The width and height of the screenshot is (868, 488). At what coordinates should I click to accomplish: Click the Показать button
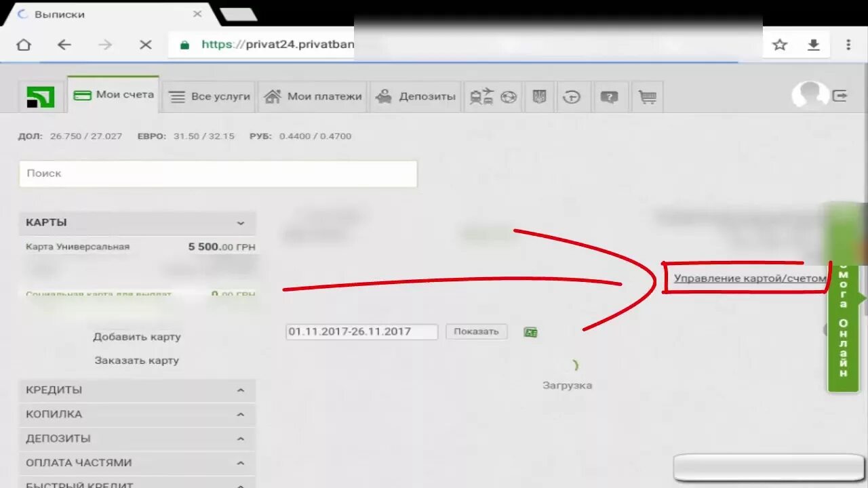pos(476,331)
